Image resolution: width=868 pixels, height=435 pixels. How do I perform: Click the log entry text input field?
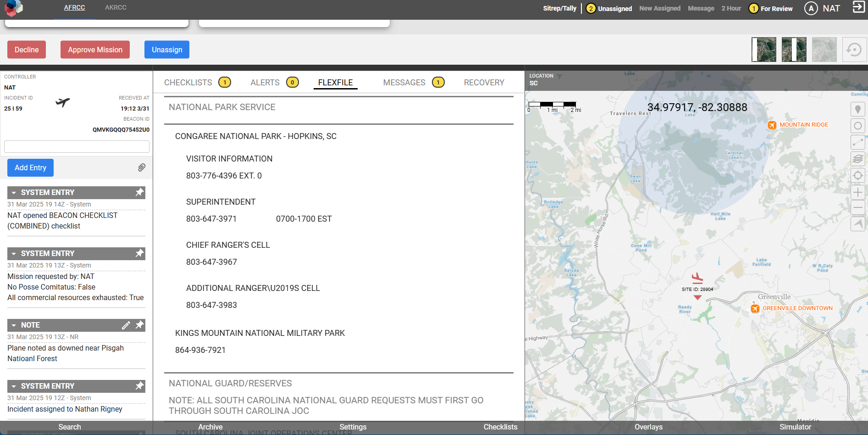(77, 146)
